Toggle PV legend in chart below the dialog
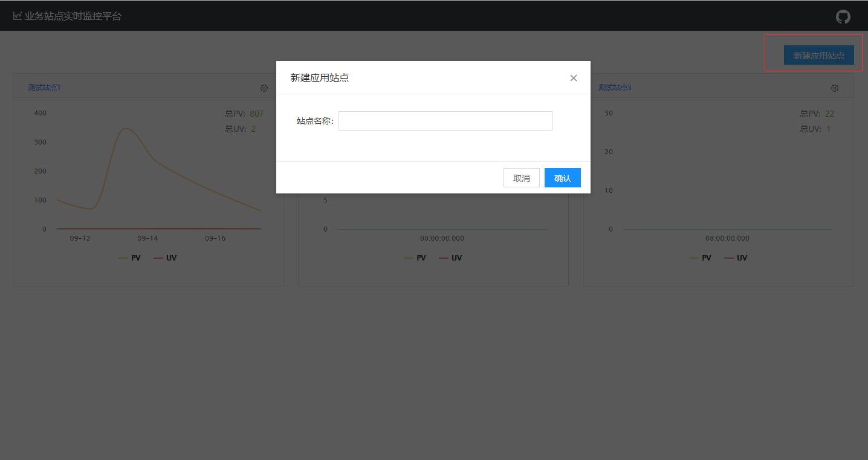Screen dimensions: 868x460 [415, 258]
